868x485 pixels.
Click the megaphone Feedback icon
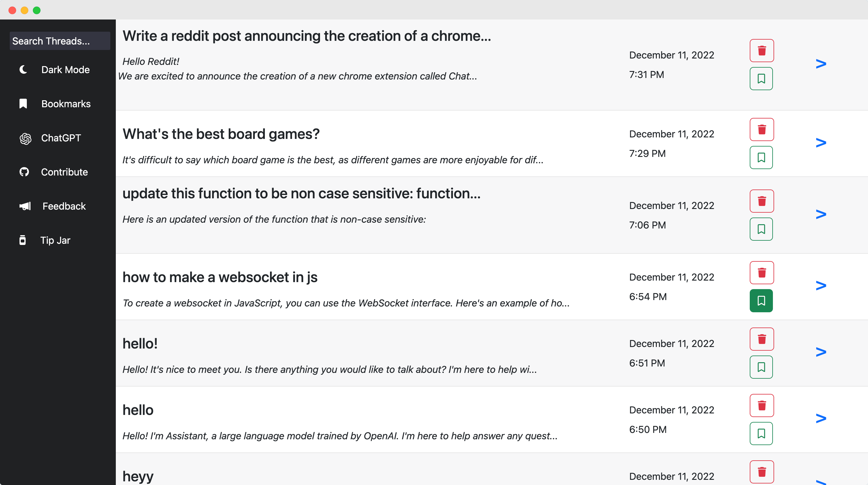click(x=25, y=206)
